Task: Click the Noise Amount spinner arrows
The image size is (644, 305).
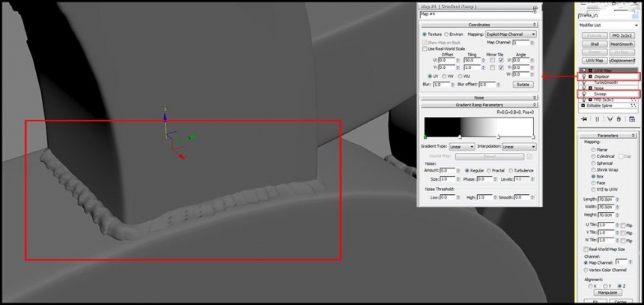Action: (459, 171)
